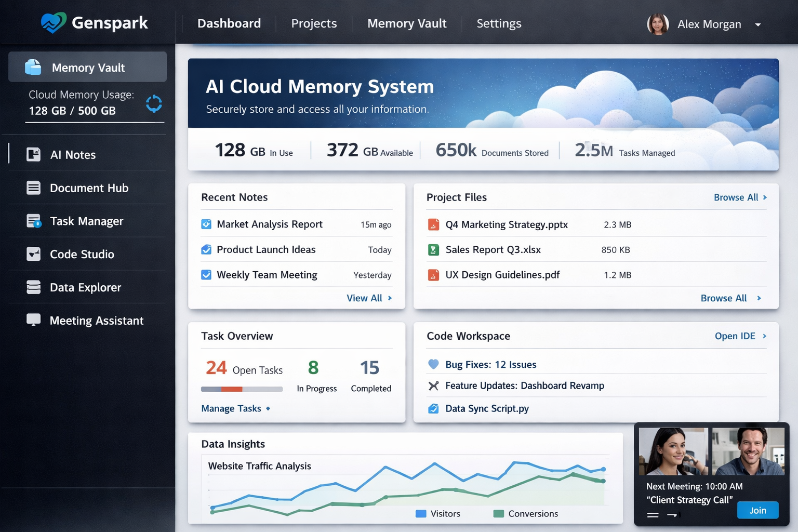Click the open tasks progress bar
The image size is (798, 532).
[242, 389]
